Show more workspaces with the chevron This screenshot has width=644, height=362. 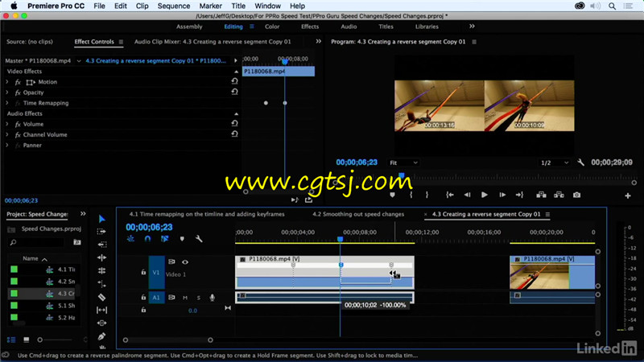tap(472, 27)
